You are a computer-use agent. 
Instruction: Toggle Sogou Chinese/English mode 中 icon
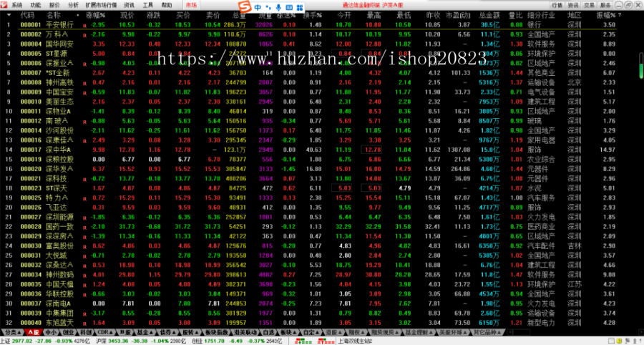pos(258,7)
